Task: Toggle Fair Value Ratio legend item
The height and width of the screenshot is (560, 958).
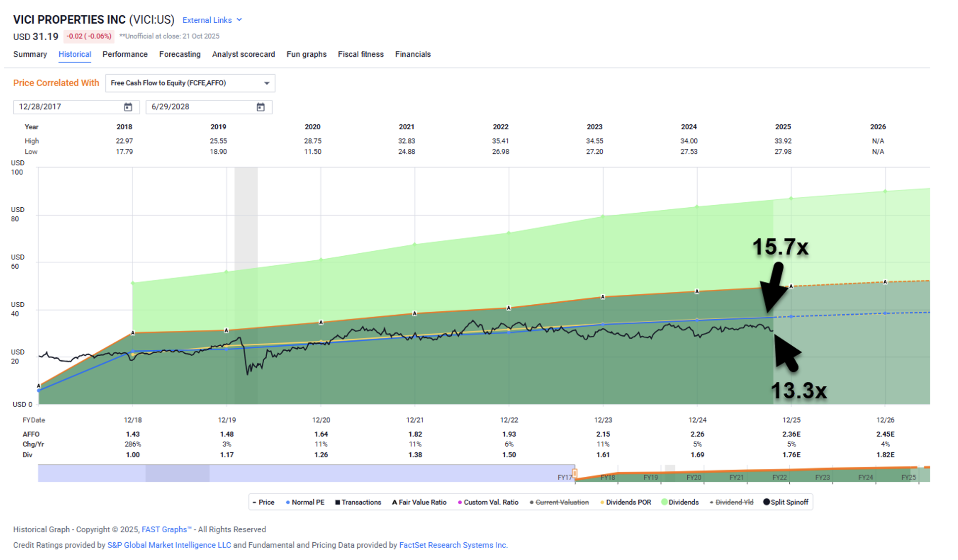Action: point(420,502)
